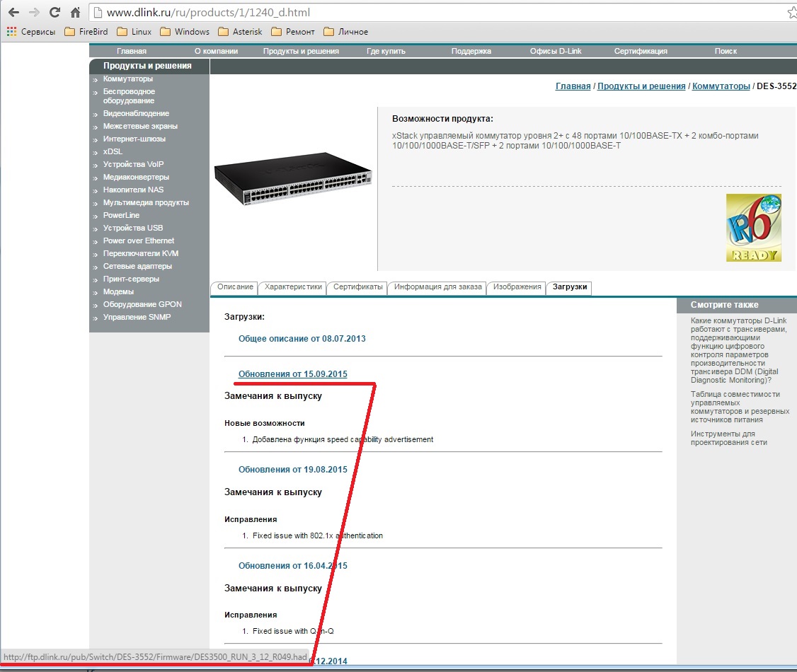The width and height of the screenshot is (797, 672).
Task: Click the address bar URL field
Action: click(x=442, y=12)
